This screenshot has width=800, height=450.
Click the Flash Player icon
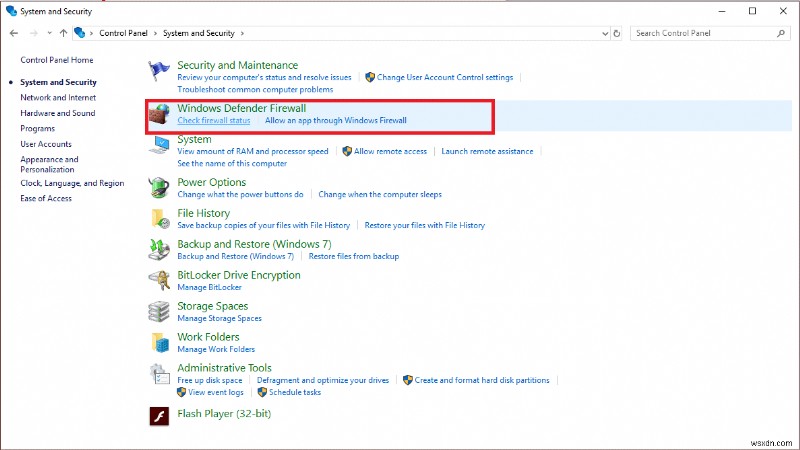click(159, 414)
